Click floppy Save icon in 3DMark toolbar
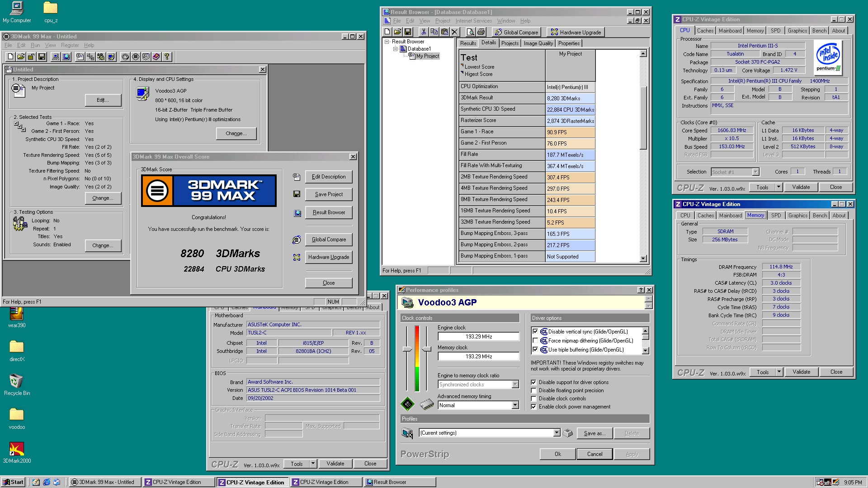Viewport: 868px width, 488px height. click(x=42, y=56)
